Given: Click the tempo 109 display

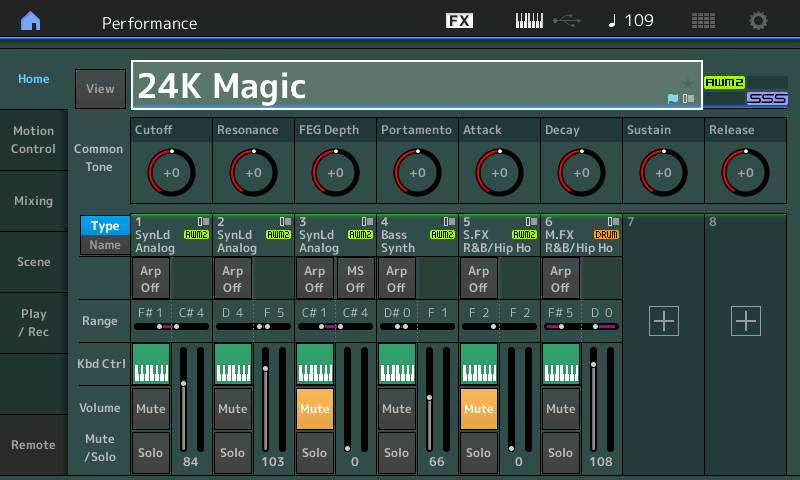Looking at the screenshot, I should (x=630, y=21).
